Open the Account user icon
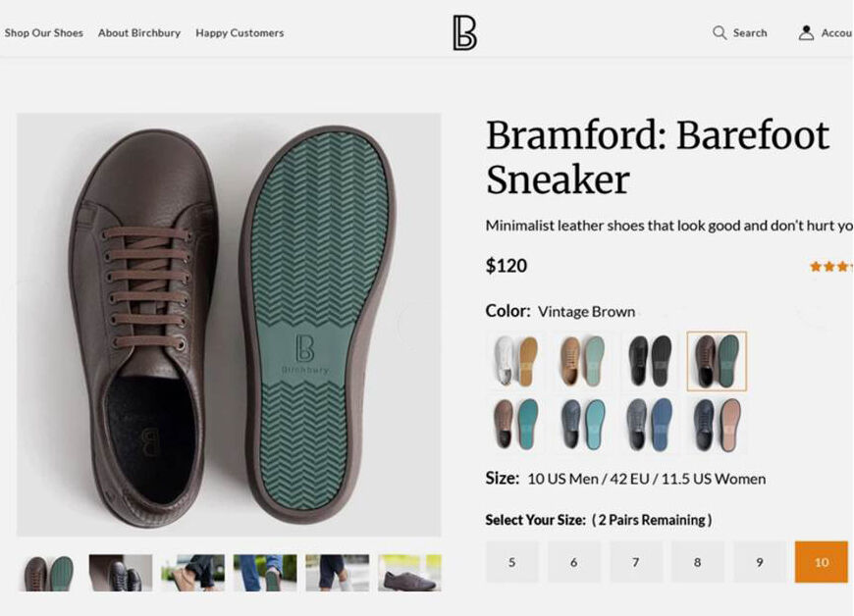The height and width of the screenshot is (616, 854). (806, 32)
